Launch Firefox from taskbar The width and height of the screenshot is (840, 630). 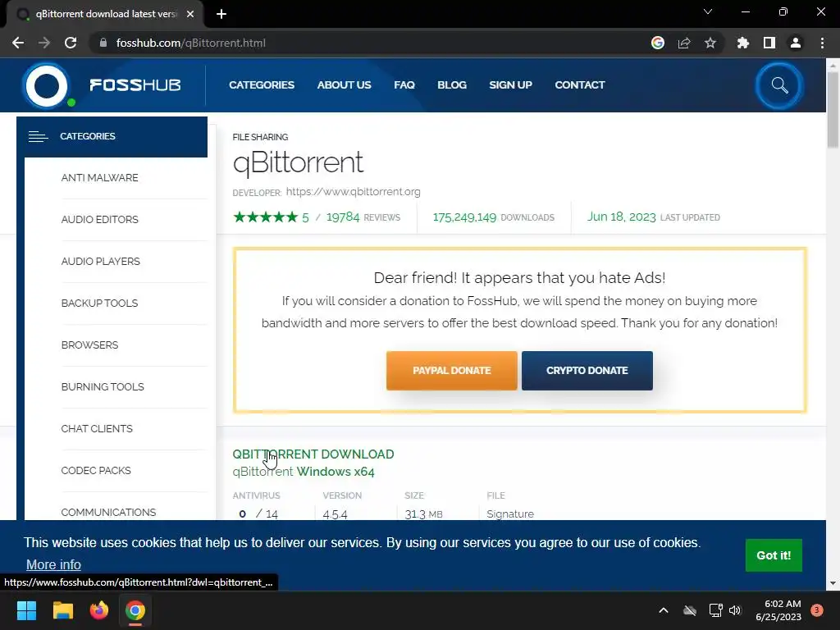[x=99, y=610]
